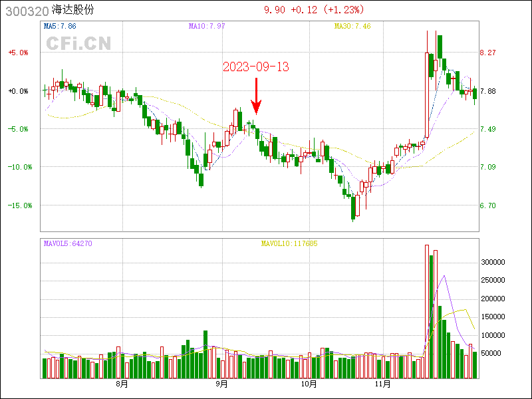Screen dimensions: 532x399
Task: Click the +5.0% left axis label
Action: pos(18,53)
